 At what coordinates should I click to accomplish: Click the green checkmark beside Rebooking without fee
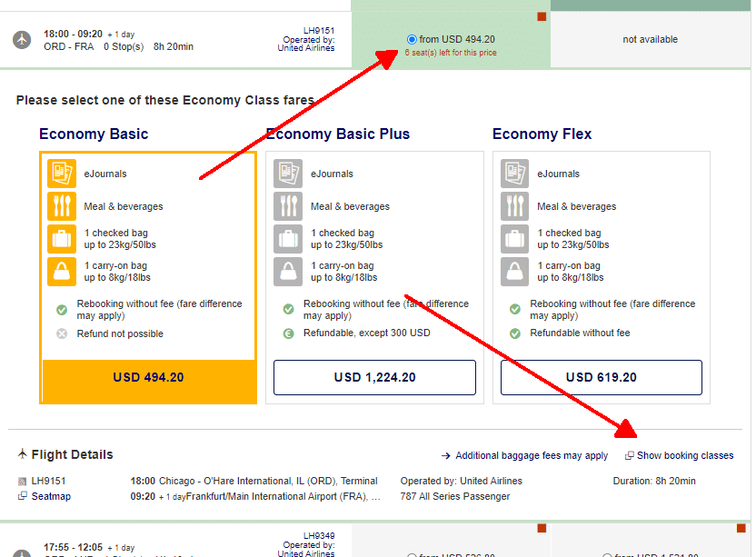coord(60,309)
